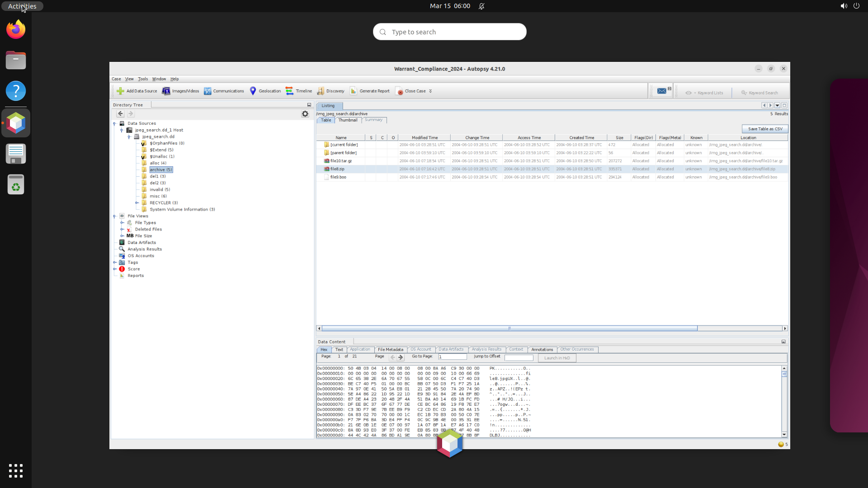Open the Images/Videos gallery tool
The height and width of the screenshot is (488, 868).
(180, 91)
